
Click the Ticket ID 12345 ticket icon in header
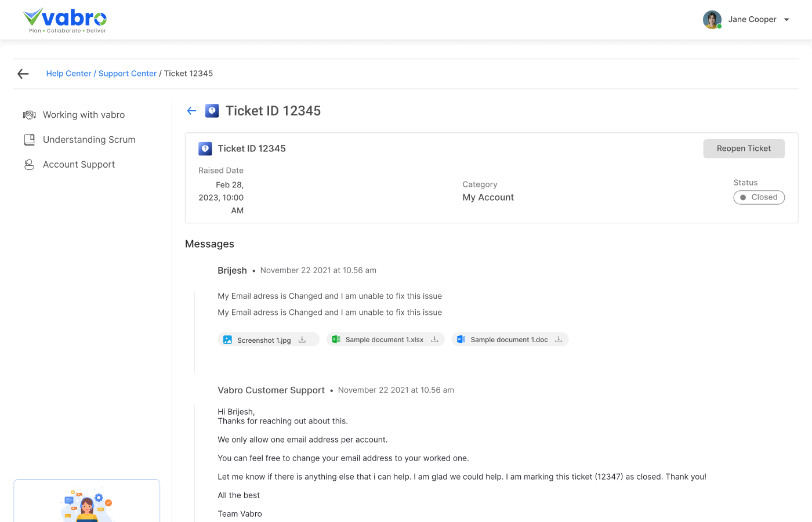click(x=212, y=110)
